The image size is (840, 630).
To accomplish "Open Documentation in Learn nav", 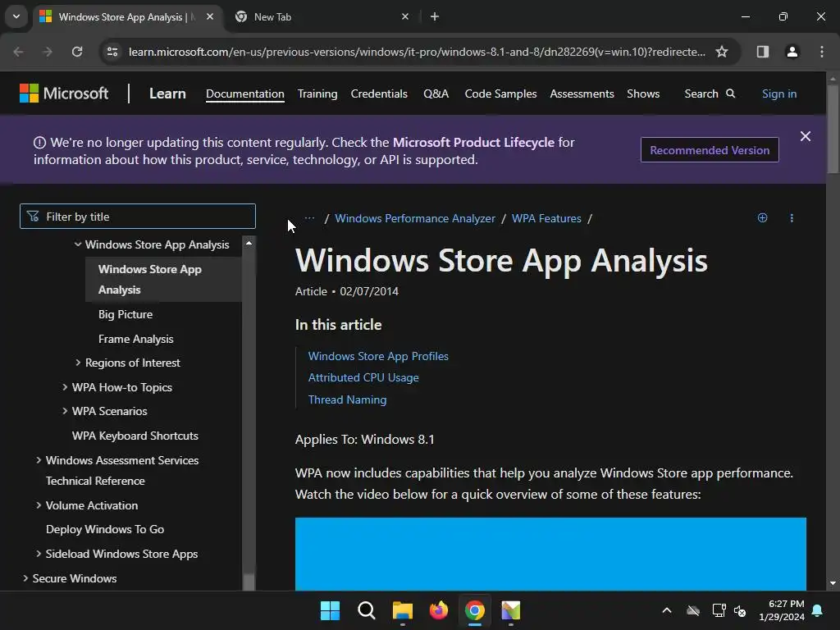I will 244,94.
